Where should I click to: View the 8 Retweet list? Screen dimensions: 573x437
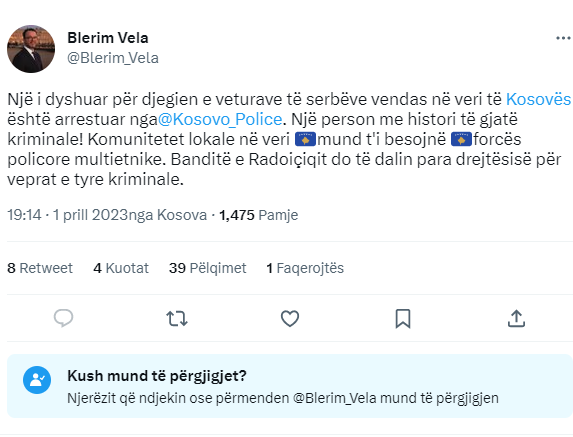pos(40,268)
